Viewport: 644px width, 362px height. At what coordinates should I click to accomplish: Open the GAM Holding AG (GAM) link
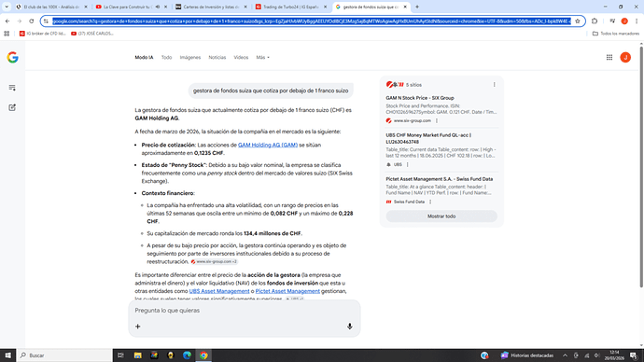pos(268,145)
